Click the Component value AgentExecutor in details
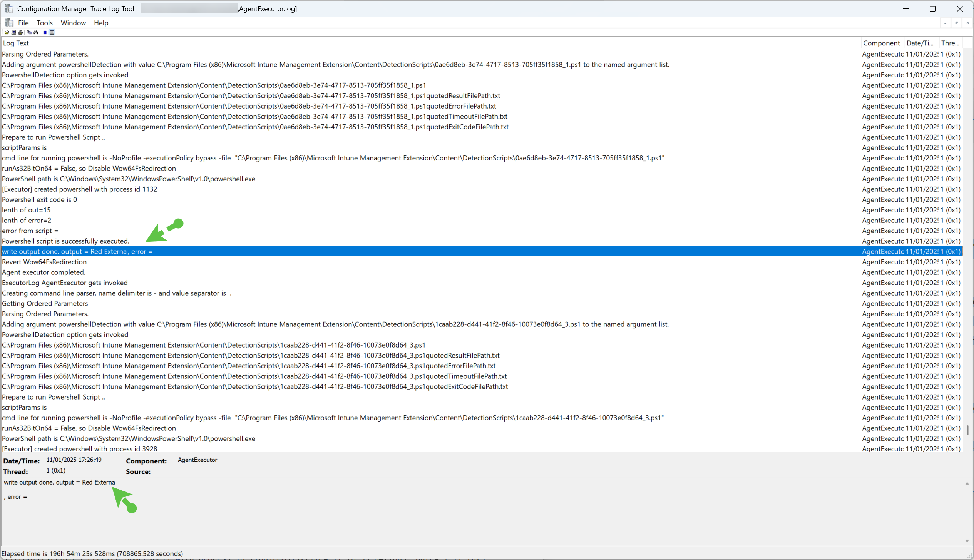Image resolution: width=974 pixels, height=560 pixels. click(x=197, y=460)
